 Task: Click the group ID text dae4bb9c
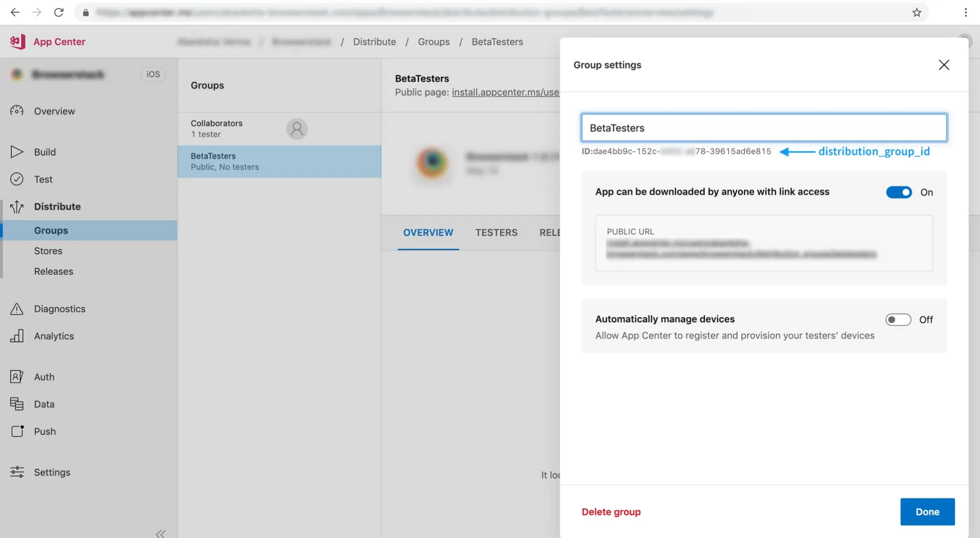click(x=676, y=152)
